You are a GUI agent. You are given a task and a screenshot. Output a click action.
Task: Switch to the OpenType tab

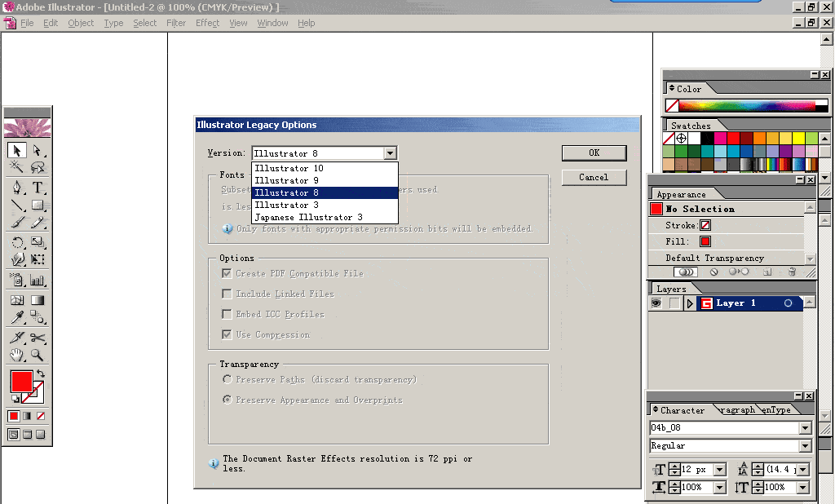pos(776,409)
